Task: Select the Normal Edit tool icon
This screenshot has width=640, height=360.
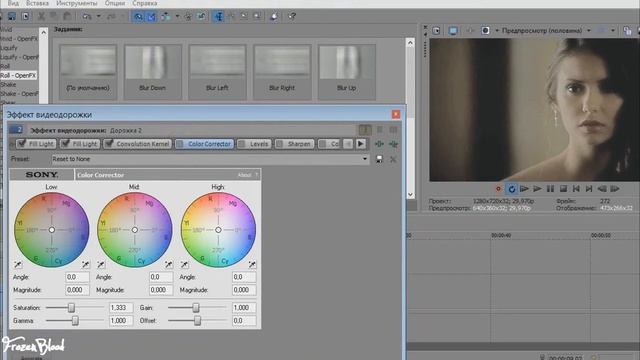Action: (x=219, y=16)
